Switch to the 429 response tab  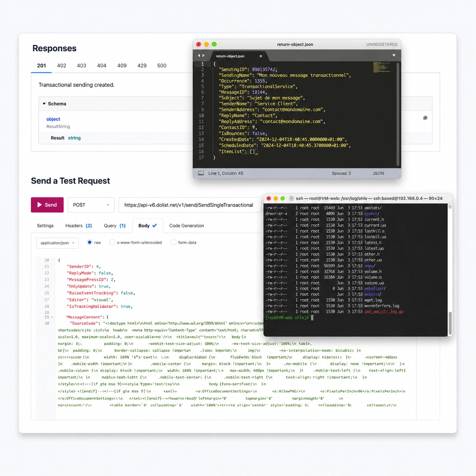click(142, 65)
